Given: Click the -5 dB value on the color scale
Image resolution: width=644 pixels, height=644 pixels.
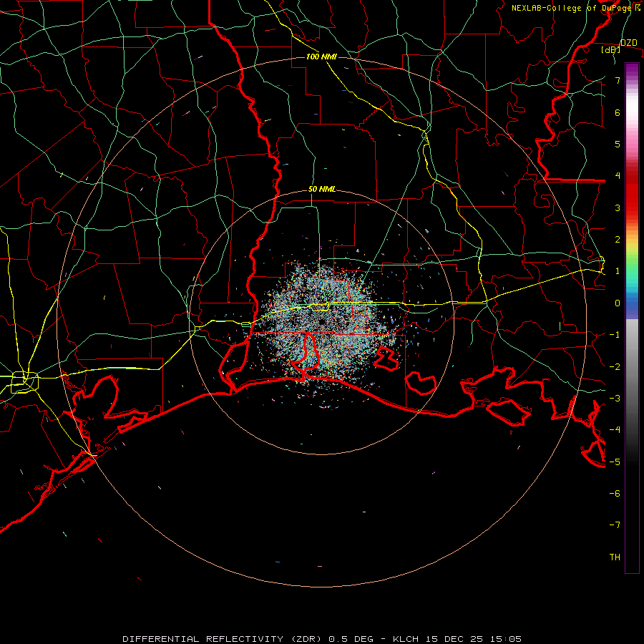Looking at the screenshot, I should (x=615, y=462).
